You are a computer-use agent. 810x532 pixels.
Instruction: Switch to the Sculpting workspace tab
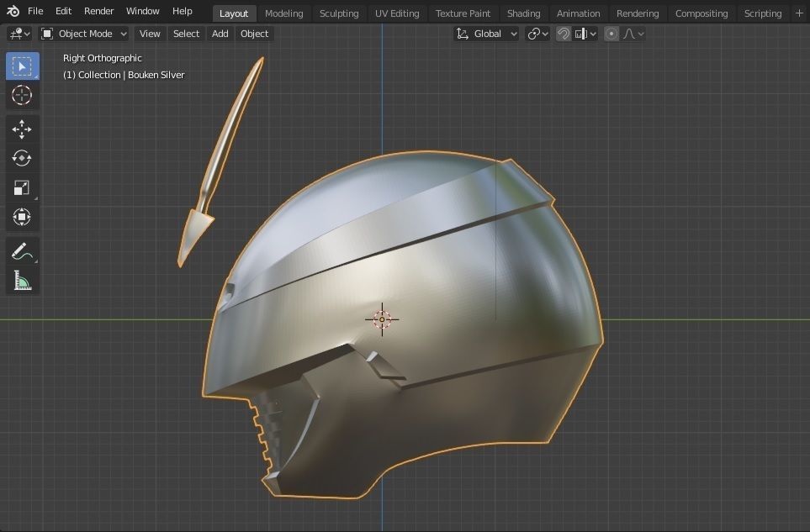click(339, 13)
